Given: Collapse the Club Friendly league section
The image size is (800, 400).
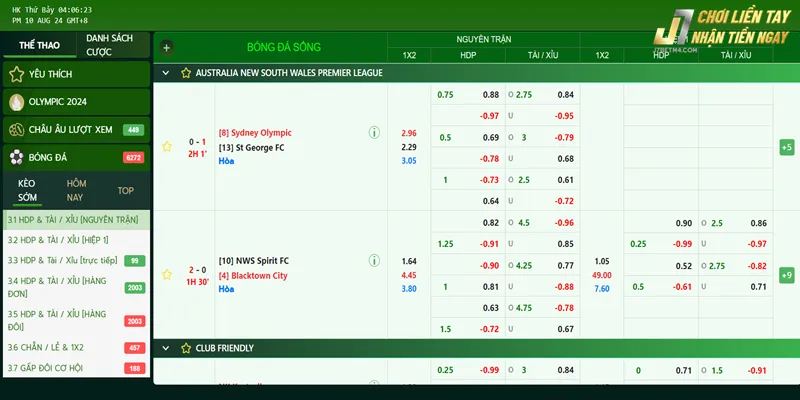Looking at the screenshot, I should 166,348.
